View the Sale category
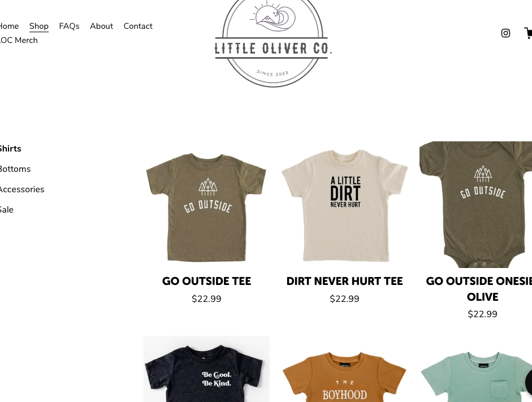Viewport: 532px width, 402px height. click(6, 210)
